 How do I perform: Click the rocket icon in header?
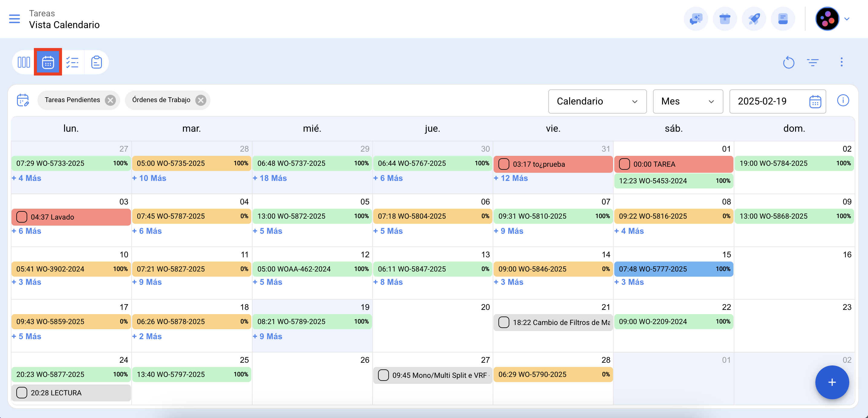point(754,19)
